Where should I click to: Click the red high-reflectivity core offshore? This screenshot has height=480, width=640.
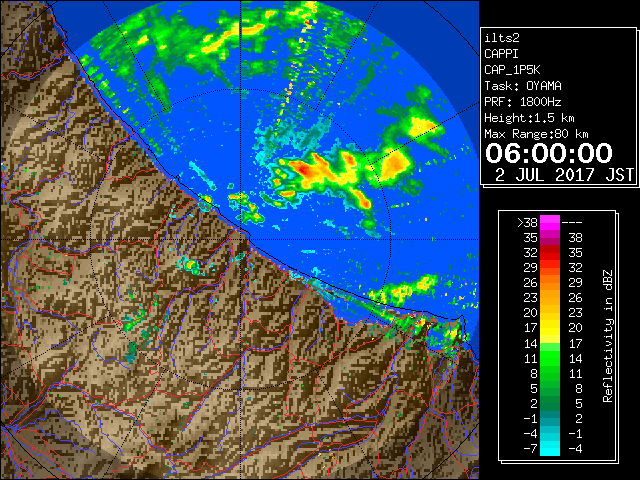301,168
